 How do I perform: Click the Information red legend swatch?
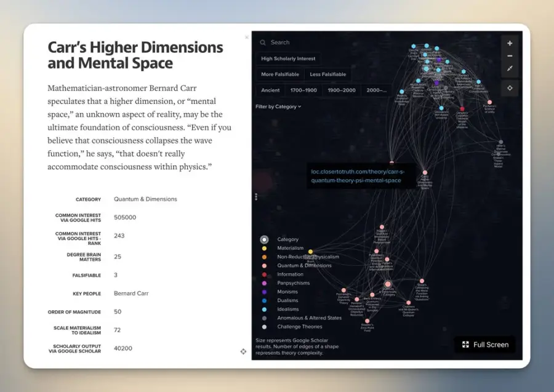click(264, 274)
